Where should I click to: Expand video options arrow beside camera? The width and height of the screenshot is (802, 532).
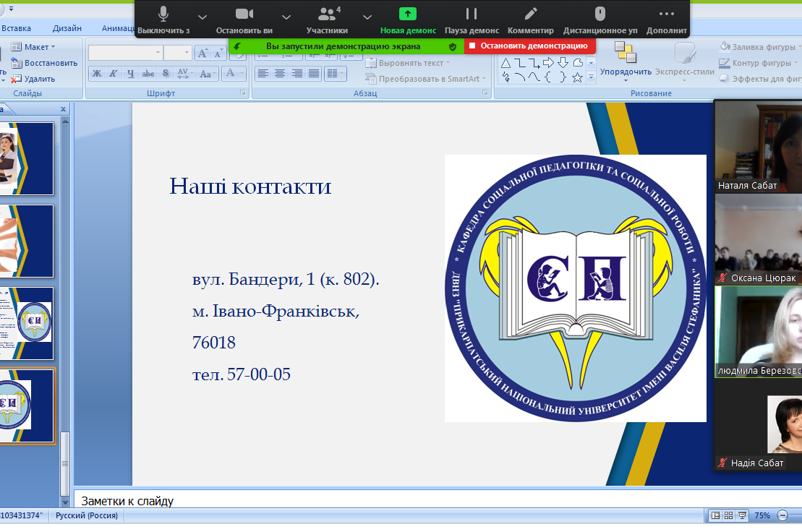click(286, 16)
